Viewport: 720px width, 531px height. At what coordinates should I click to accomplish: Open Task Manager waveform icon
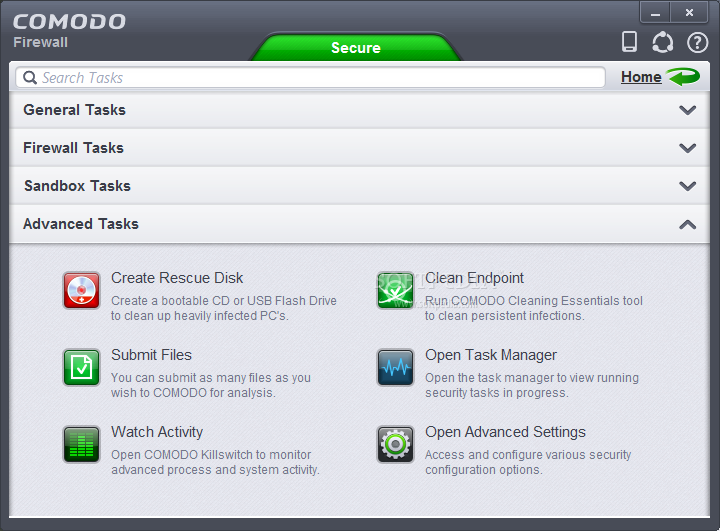(395, 367)
